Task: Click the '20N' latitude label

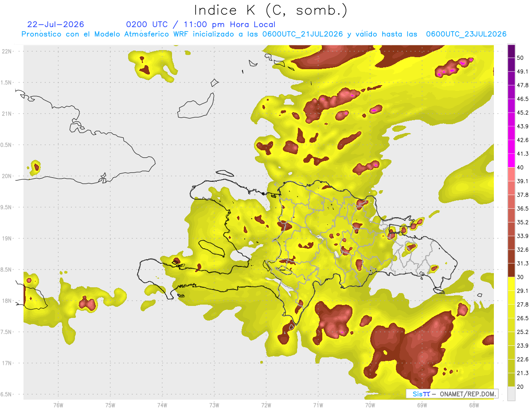Action: pyautogui.click(x=7, y=176)
